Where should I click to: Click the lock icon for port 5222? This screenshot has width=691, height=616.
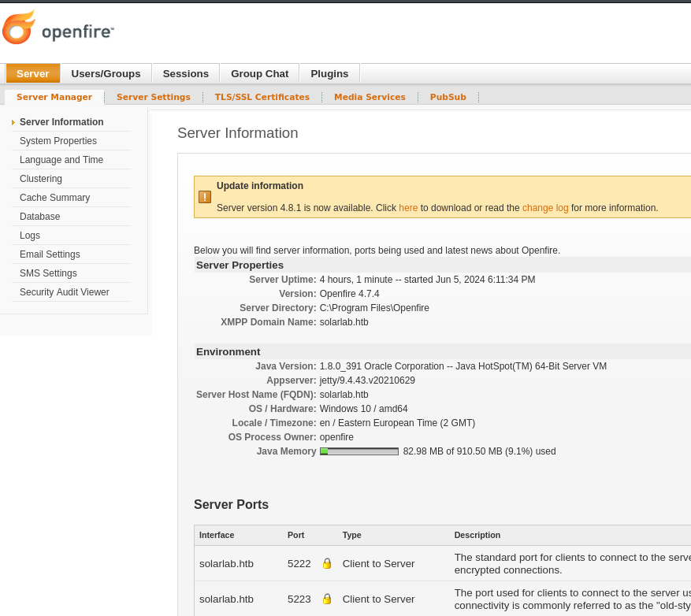tap(326, 563)
